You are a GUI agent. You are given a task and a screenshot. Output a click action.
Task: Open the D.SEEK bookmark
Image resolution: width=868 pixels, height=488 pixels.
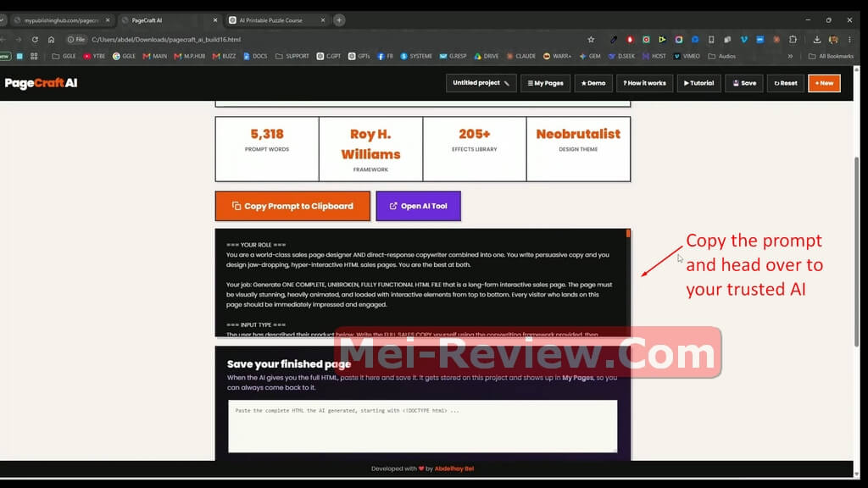(x=621, y=56)
